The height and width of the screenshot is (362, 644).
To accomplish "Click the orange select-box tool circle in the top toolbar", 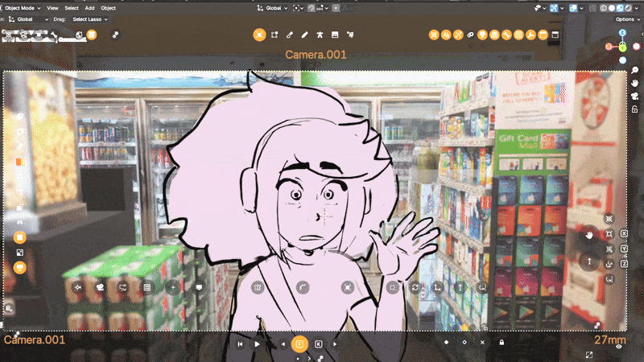I will coord(259,35).
